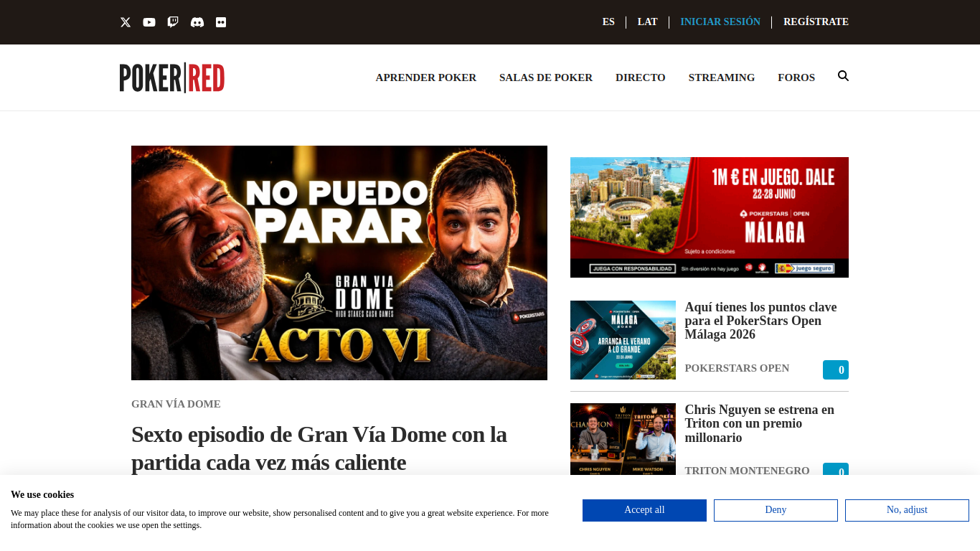Deny cookies
980x551 pixels.
click(x=776, y=510)
